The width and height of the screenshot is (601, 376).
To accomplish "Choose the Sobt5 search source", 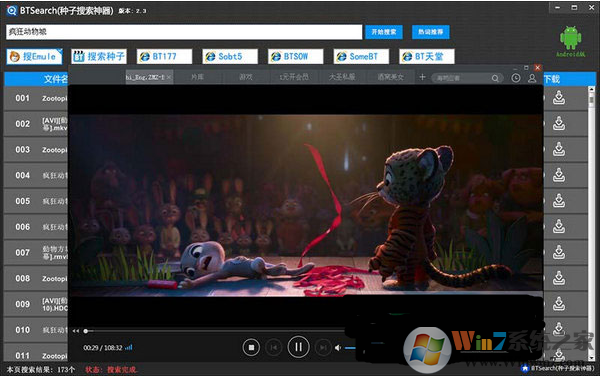I will coord(230,56).
